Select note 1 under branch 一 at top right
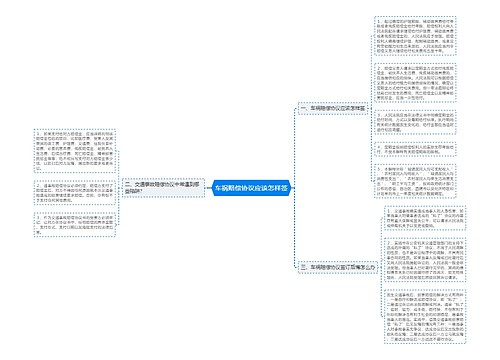 coord(415,36)
